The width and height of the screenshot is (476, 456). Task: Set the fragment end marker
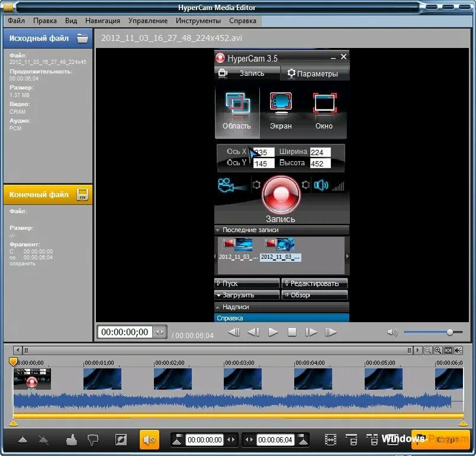[303, 439]
